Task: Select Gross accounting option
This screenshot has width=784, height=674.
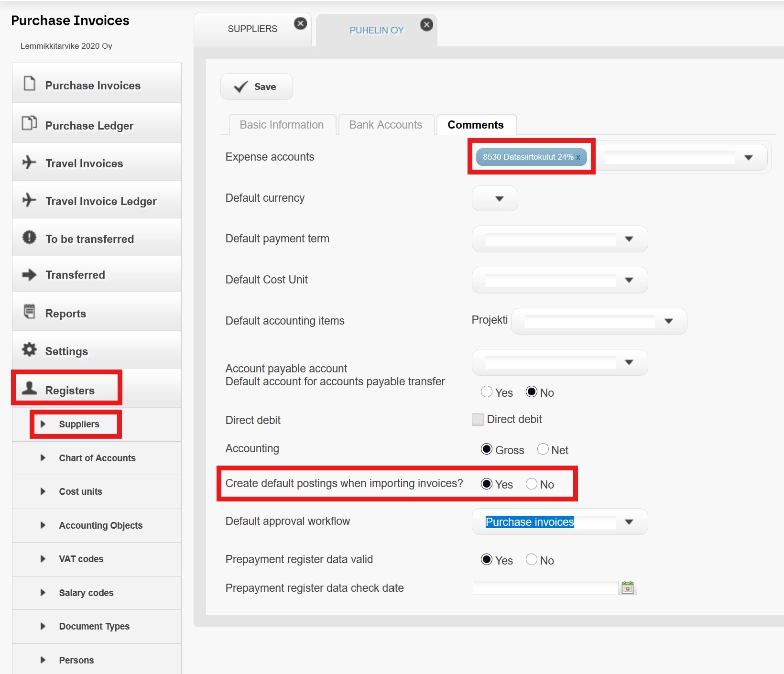Action: tap(487, 449)
